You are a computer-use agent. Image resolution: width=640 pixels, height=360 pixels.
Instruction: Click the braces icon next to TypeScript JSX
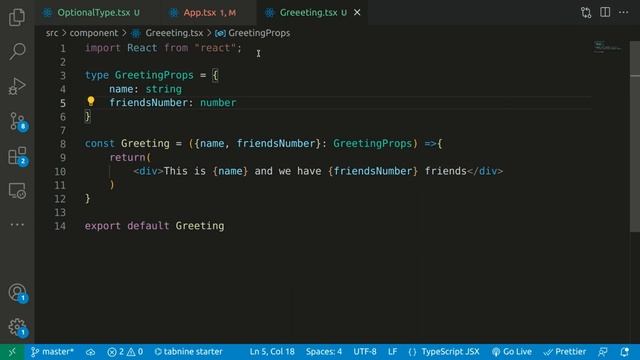click(412, 352)
